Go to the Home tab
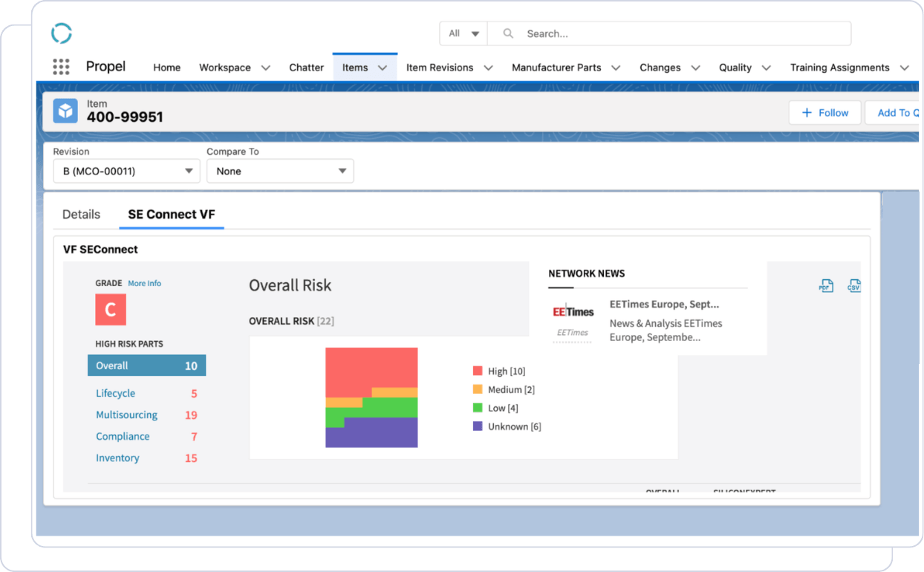 point(167,68)
